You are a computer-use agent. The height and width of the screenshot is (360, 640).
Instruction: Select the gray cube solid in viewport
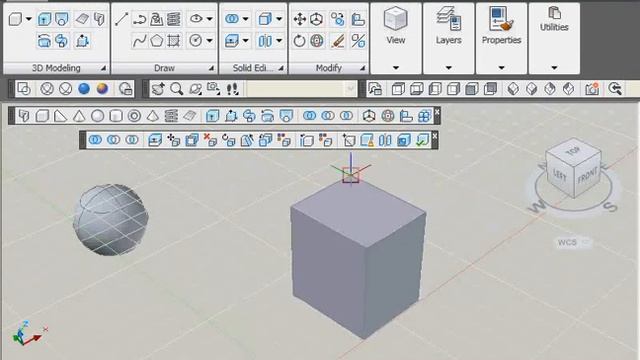(358, 257)
